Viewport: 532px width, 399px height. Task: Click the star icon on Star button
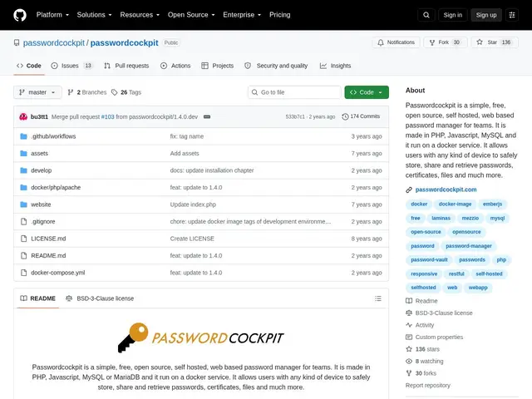point(480,42)
